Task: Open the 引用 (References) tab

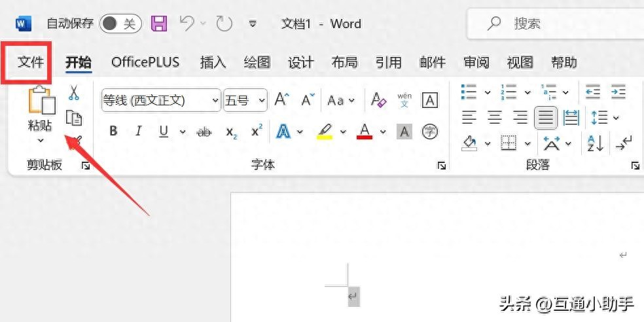Action: click(x=389, y=62)
